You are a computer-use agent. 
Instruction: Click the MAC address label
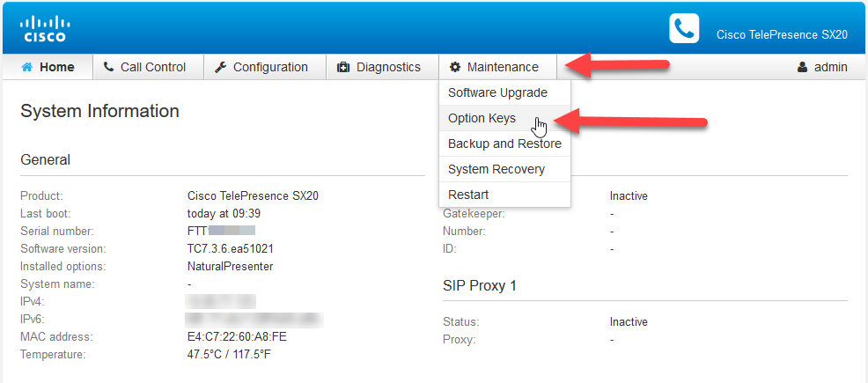[x=56, y=337]
